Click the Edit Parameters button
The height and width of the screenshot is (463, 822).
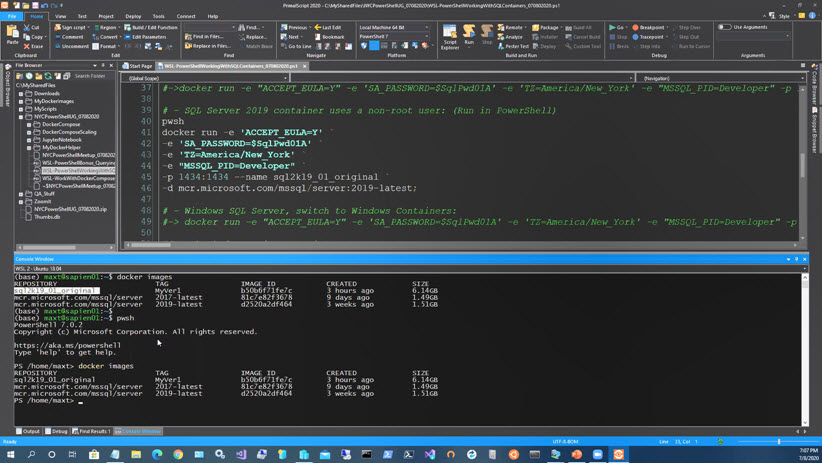click(145, 37)
